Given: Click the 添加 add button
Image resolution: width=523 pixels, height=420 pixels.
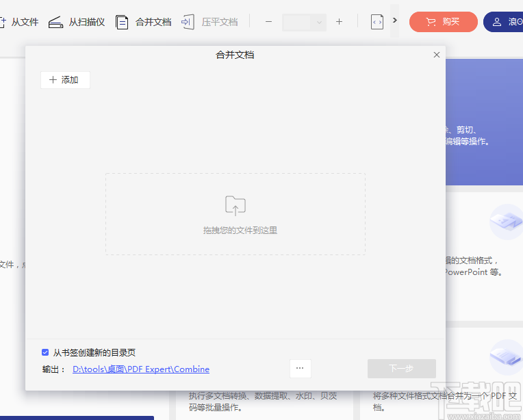Looking at the screenshot, I should coord(66,80).
